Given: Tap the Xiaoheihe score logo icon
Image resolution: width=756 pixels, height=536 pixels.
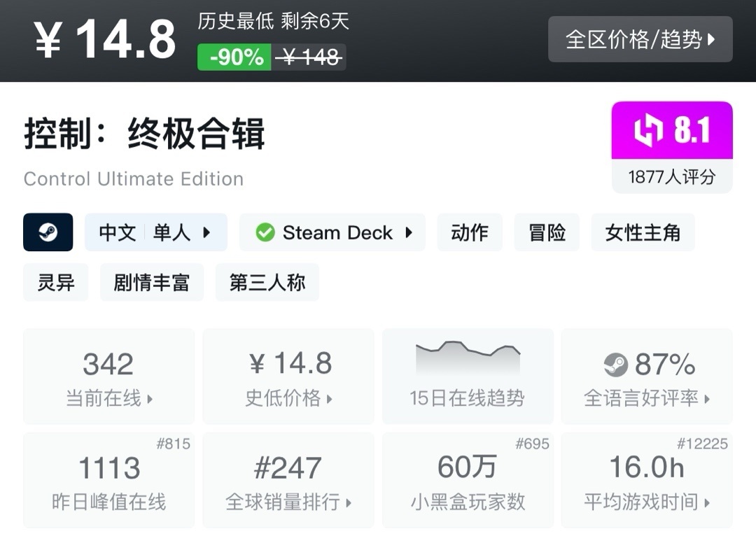Looking at the screenshot, I should coord(647,132).
